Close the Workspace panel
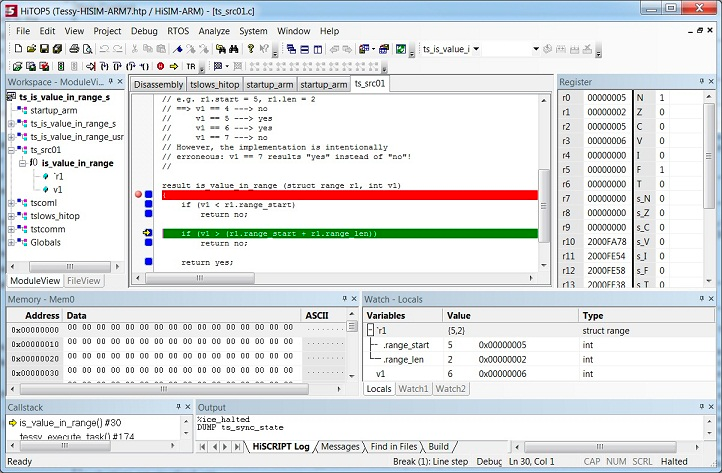The width and height of the screenshot is (722, 473). pyautogui.click(x=120, y=82)
